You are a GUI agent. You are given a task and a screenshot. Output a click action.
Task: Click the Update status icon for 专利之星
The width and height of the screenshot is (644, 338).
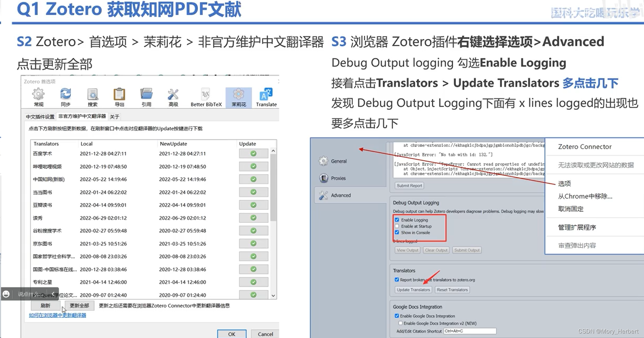pyautogui.click(x=253, y=282)
